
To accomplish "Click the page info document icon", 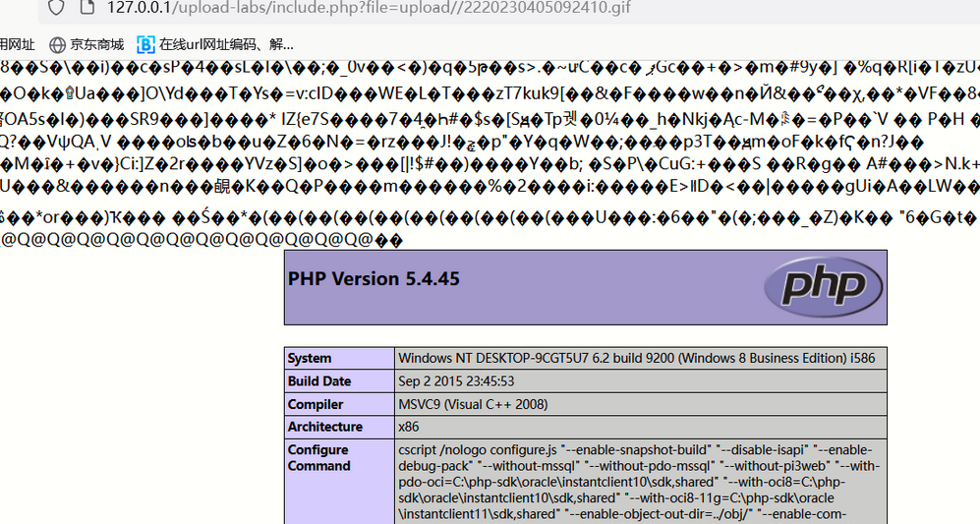I will coord(86,8).
